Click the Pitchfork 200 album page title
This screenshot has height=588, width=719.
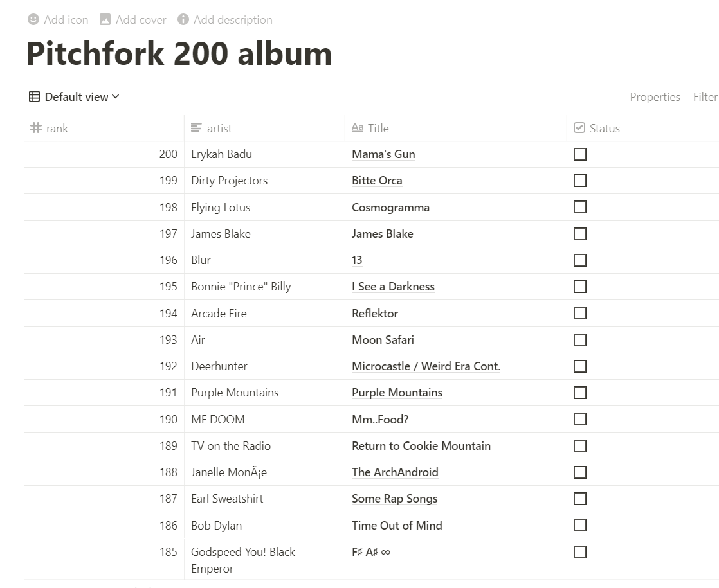179,55
